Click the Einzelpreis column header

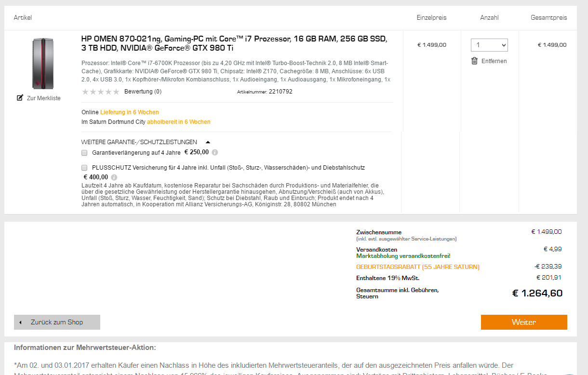(432, 18)
